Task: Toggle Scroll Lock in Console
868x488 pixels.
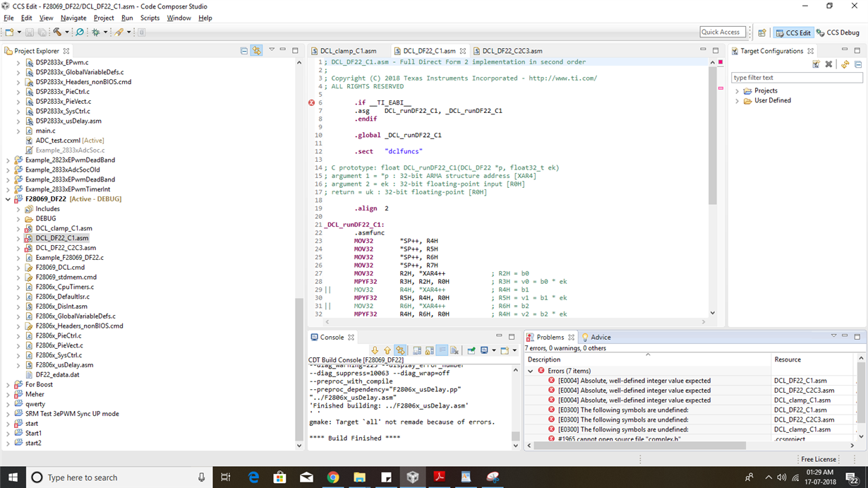Action: point(429,350)
